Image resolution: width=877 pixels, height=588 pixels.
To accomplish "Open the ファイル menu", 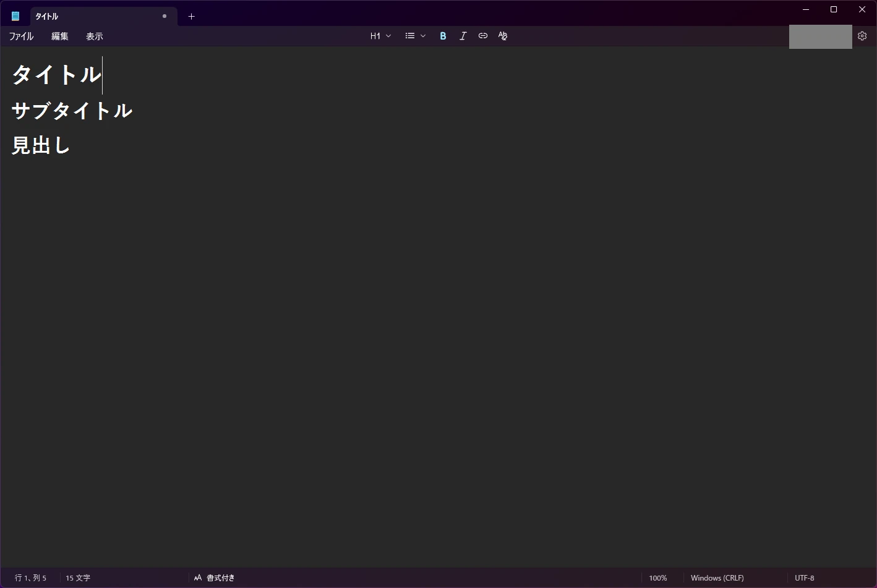I will pyautogui.click(x=21, y=36).
